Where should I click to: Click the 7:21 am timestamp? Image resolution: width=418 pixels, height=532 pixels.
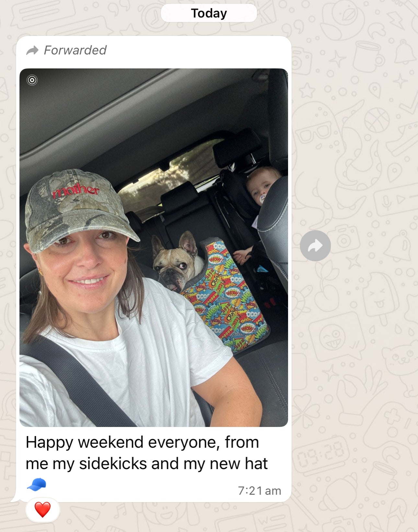[260, 491]
